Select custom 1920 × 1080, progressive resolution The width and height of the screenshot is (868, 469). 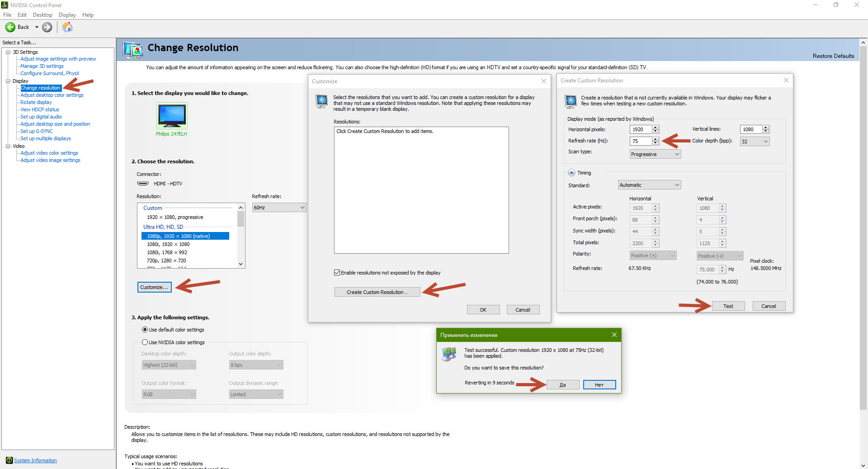coord(175,217)
